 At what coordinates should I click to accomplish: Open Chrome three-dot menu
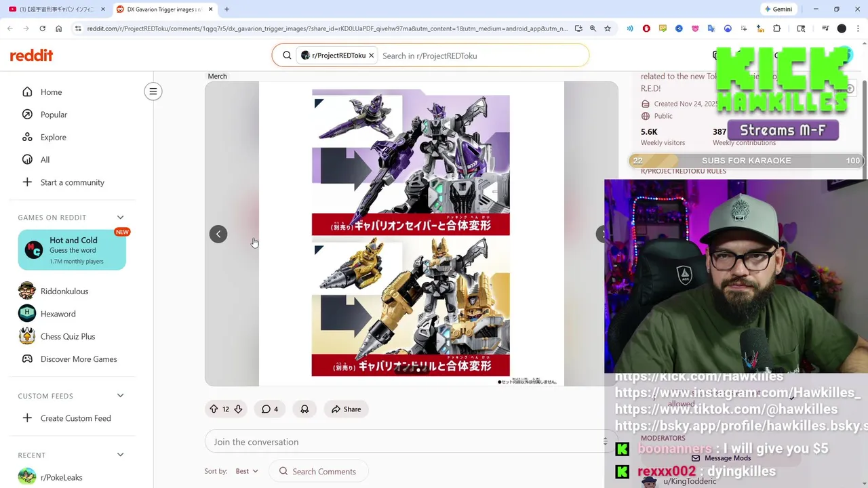(857, 28)
